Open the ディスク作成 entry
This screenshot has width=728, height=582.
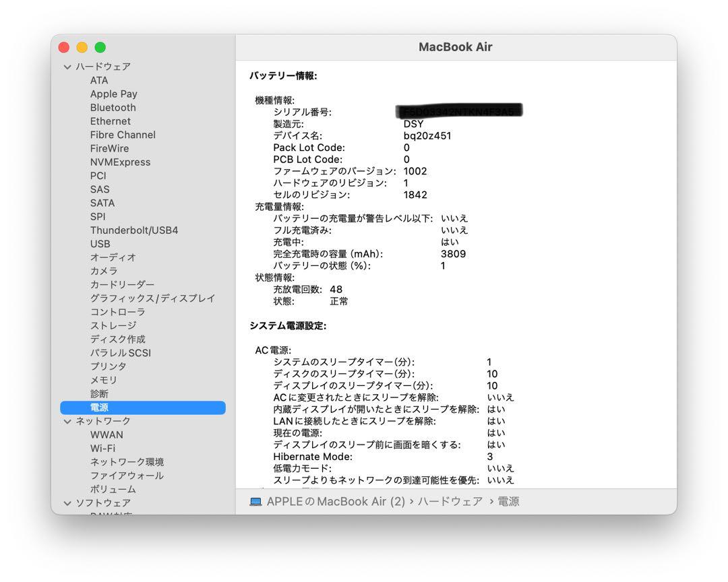pos(118,339)
